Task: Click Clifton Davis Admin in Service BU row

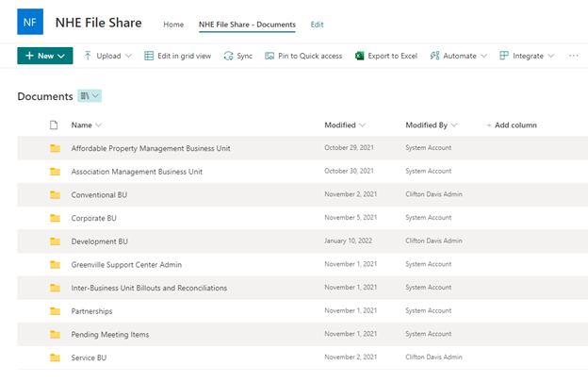Action: click(433, 357)
